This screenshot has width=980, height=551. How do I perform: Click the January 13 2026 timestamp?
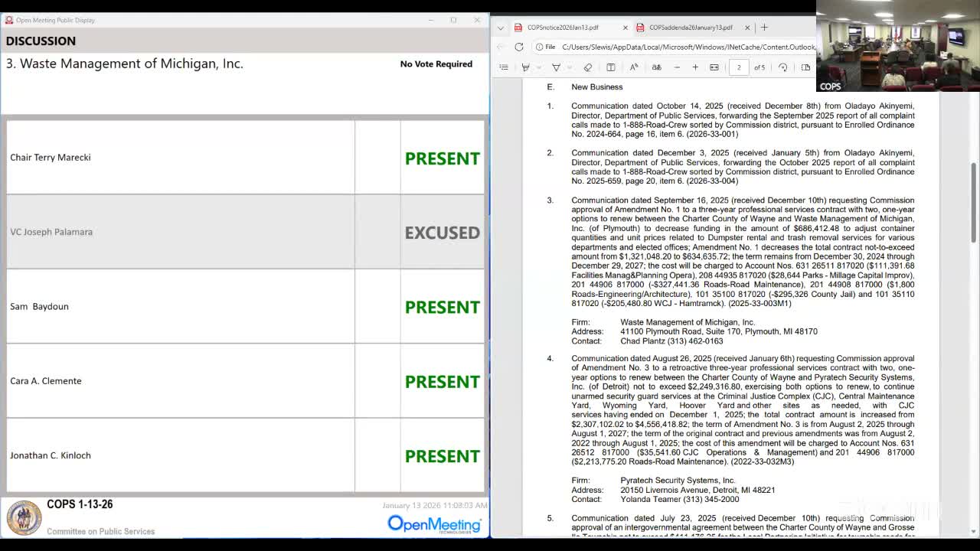coord(435,506)
